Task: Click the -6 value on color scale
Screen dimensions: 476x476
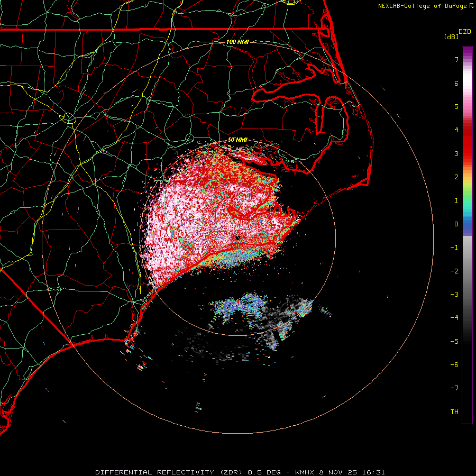Action: tap(454, 365)
